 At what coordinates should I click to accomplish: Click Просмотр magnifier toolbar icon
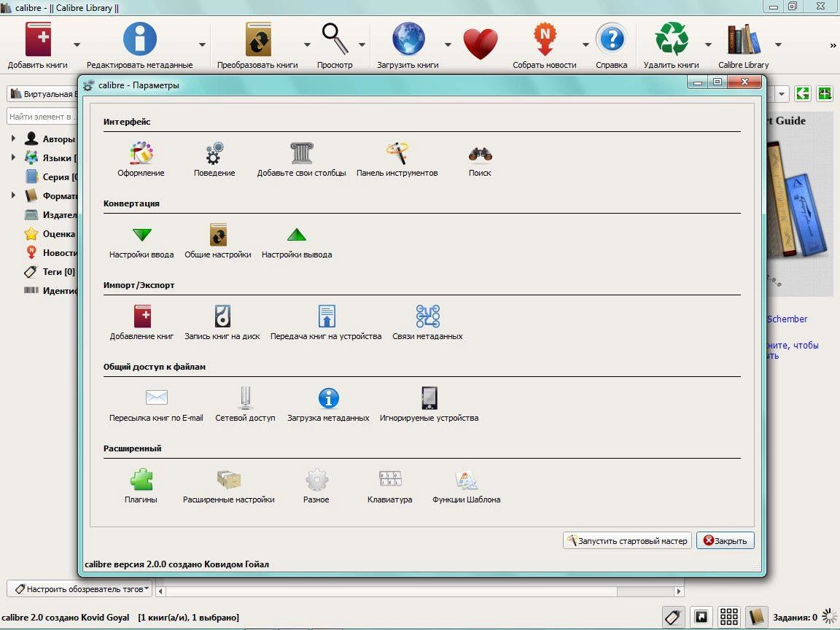tap(335, 45)
